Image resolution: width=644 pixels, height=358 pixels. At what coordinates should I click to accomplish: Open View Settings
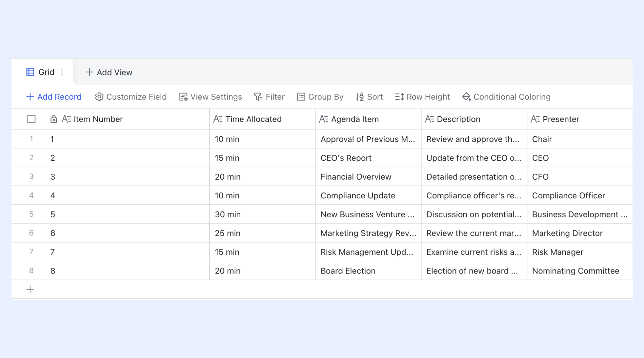tap(210, 97)
